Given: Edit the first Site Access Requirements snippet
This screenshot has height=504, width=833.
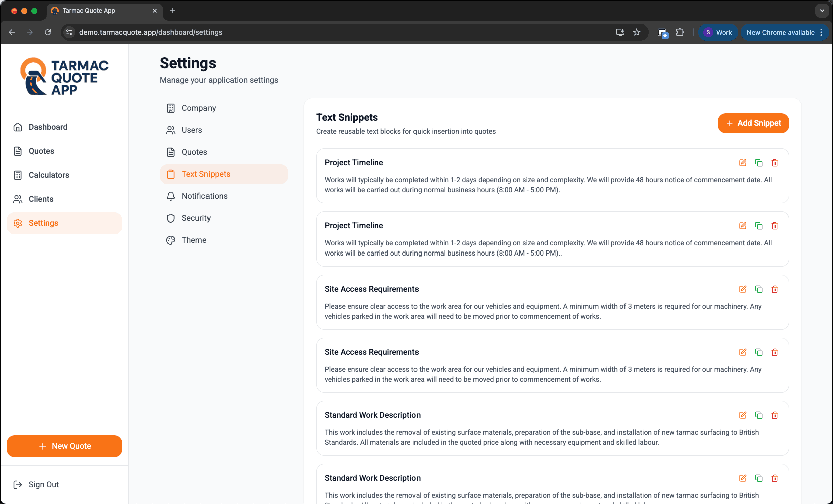Looking at the screenshot, I should click(x=743, y=289).
